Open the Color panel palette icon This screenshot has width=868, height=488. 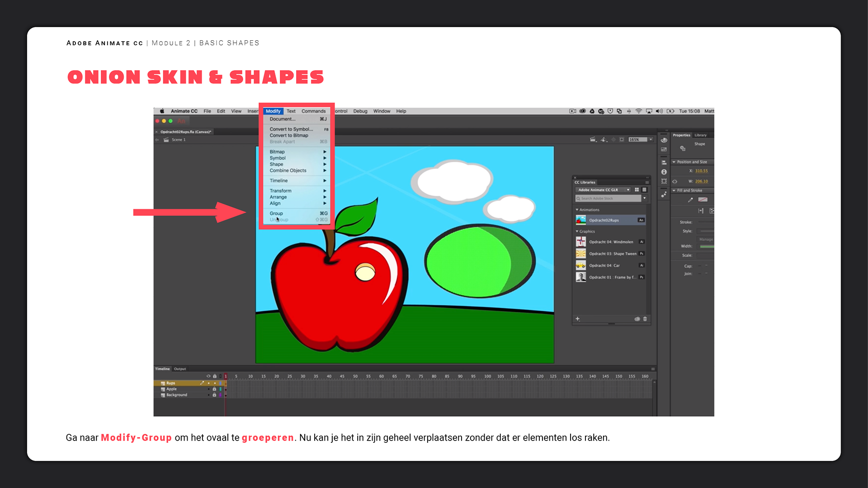click(664, 140)
